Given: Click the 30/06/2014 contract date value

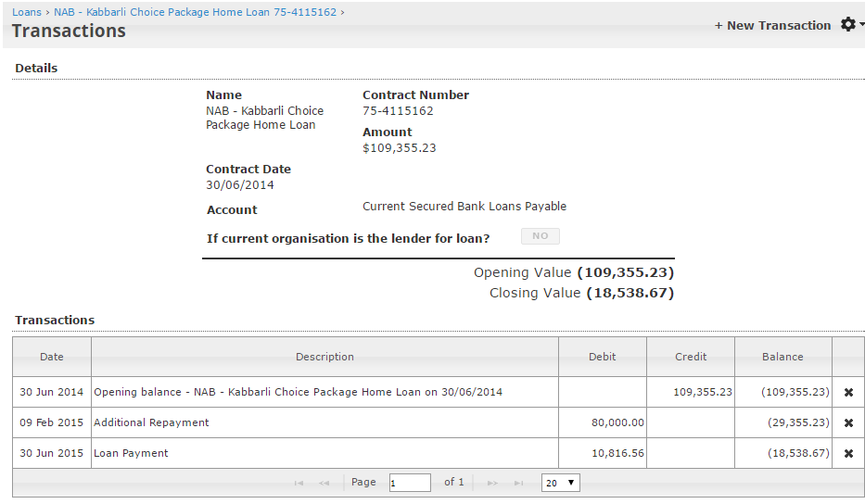Looking at the screenshot, I should (240, 184).
